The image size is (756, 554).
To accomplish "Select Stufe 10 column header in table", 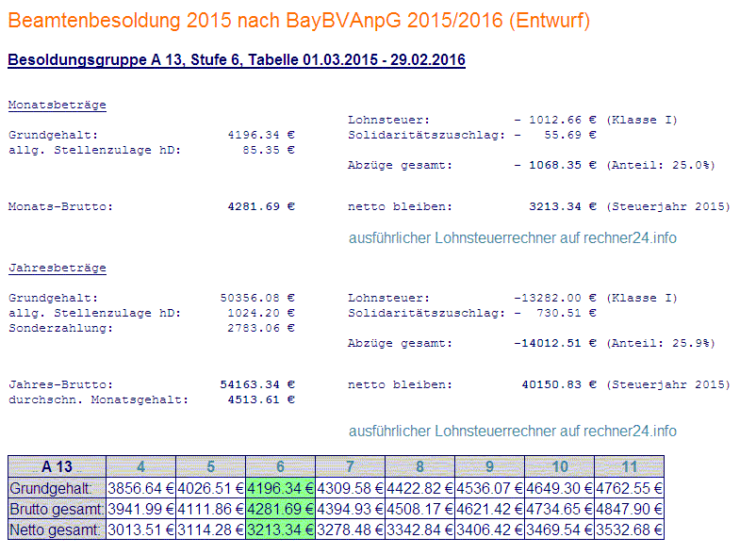I will coord(559,466).
